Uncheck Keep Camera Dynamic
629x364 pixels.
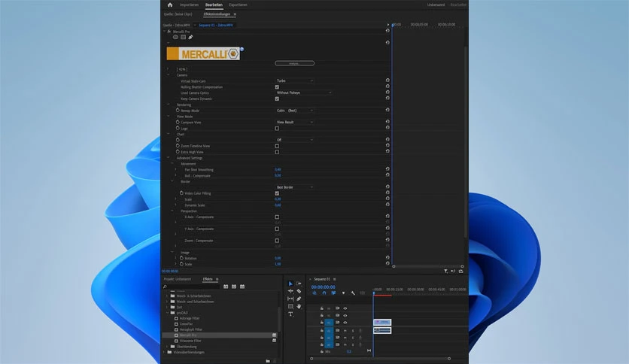tap(277, 99)
